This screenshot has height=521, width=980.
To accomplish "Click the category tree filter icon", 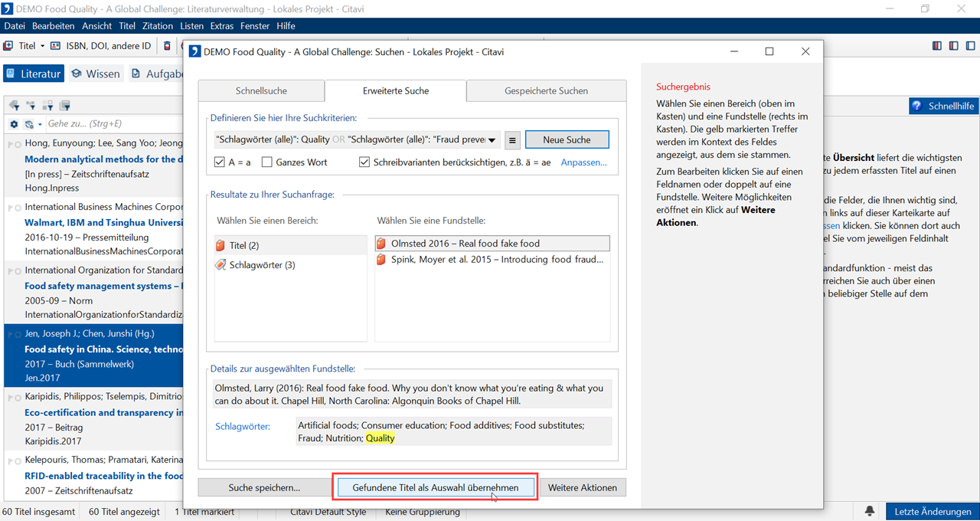I will click(x=31, y=106).
